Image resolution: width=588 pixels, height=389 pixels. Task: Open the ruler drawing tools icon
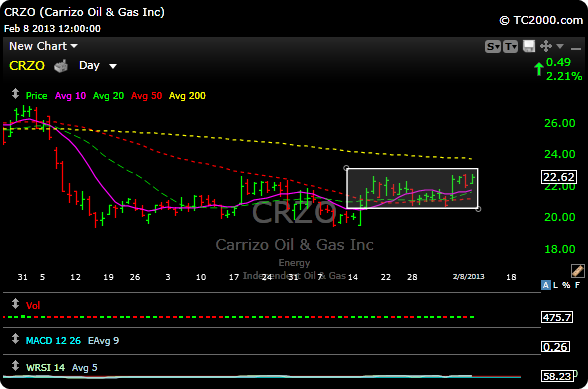(x=578, y=270)
